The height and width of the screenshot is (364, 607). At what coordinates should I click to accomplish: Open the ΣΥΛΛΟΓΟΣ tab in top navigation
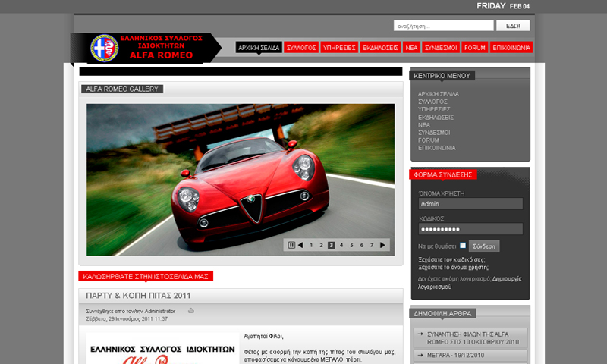click(x=301, y=47)
